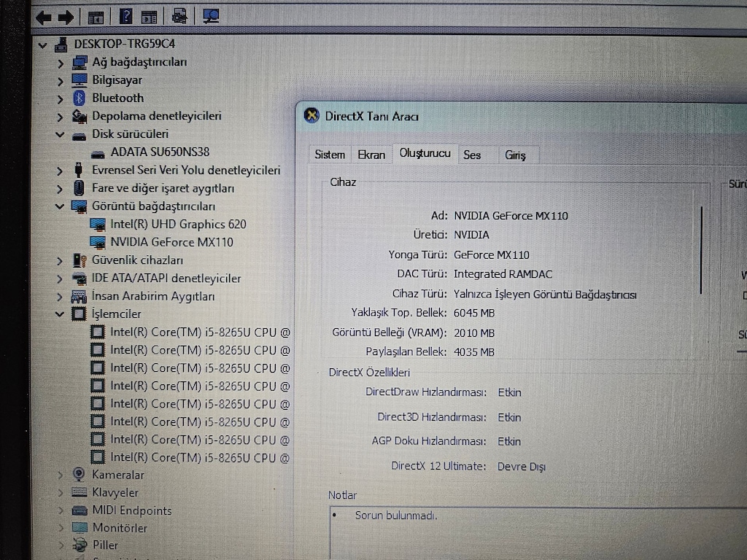Image resolution: width=747 pixels, height=560 pixels.
Task: Select Intel(R) UHD Graphics 620 entry
Action: point(178,225)
